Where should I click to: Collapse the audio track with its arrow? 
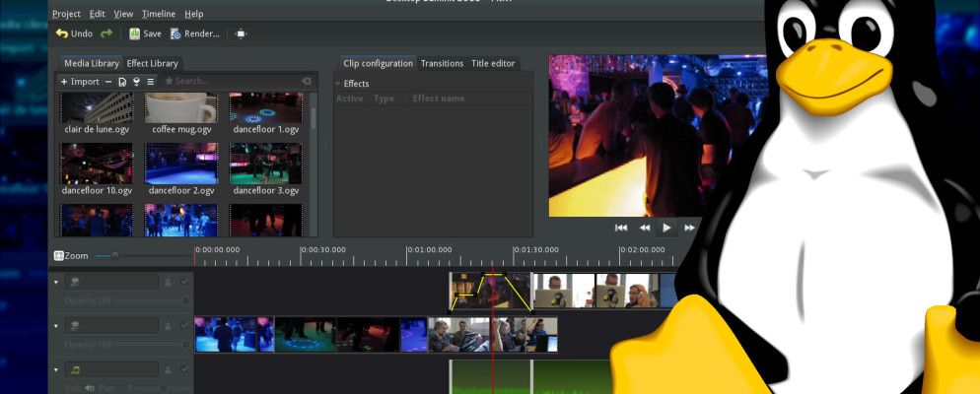point(56,369)
